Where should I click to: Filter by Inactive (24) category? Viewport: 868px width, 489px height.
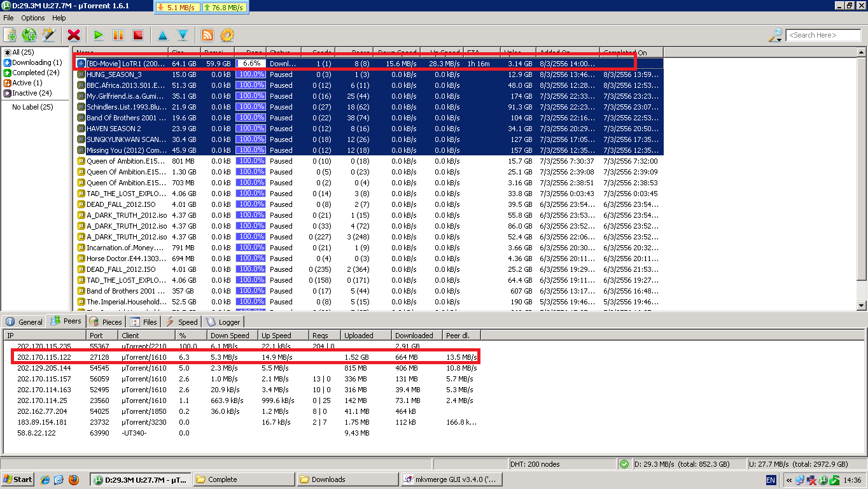[x=27, y=93]
